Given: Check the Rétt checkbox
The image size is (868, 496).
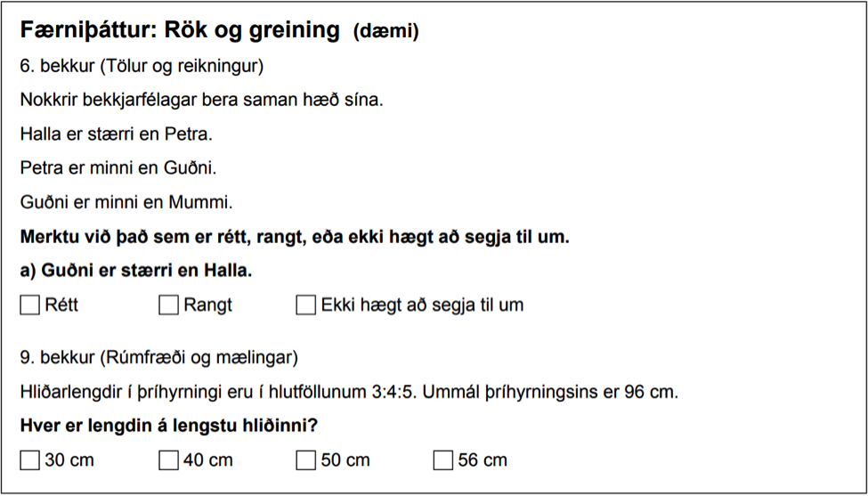Looking at the screenshot, I should click(30, 305).
